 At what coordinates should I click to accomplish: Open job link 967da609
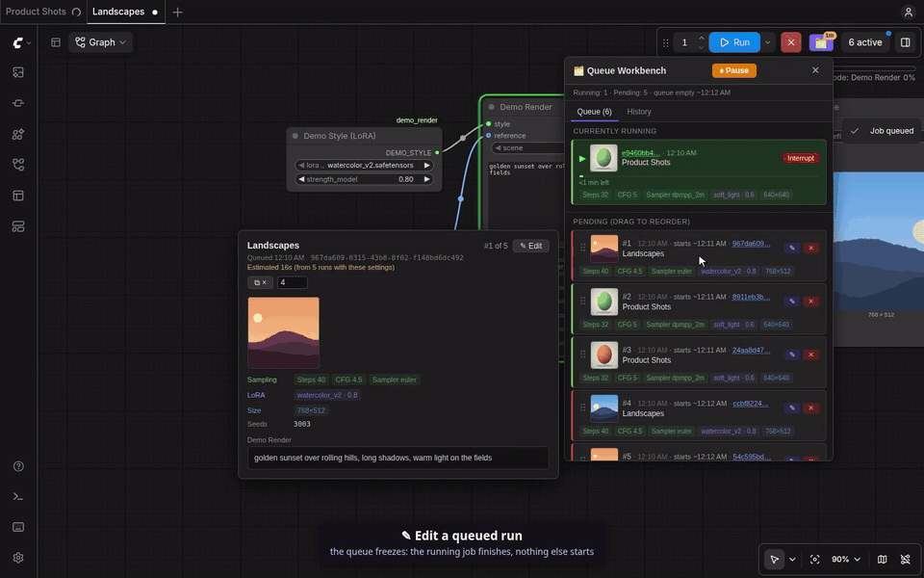pos(751,244)
